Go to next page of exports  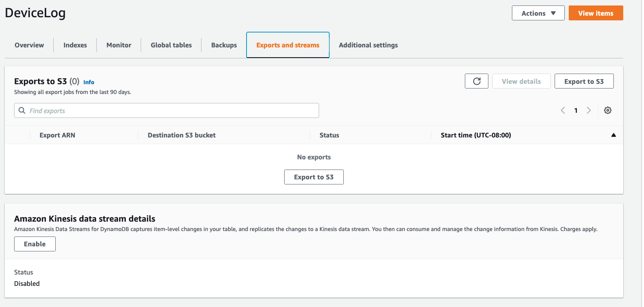coord(589,110)
